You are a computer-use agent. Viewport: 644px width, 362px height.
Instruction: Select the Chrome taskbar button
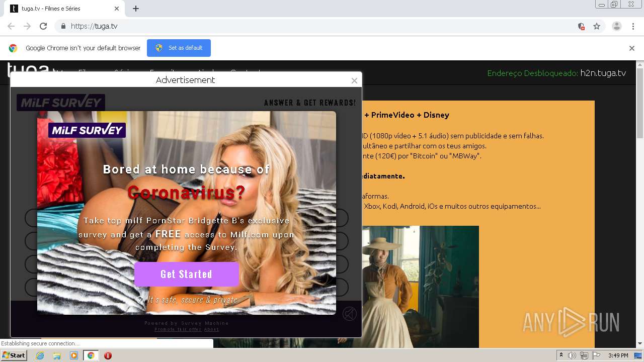click(91, 355)
